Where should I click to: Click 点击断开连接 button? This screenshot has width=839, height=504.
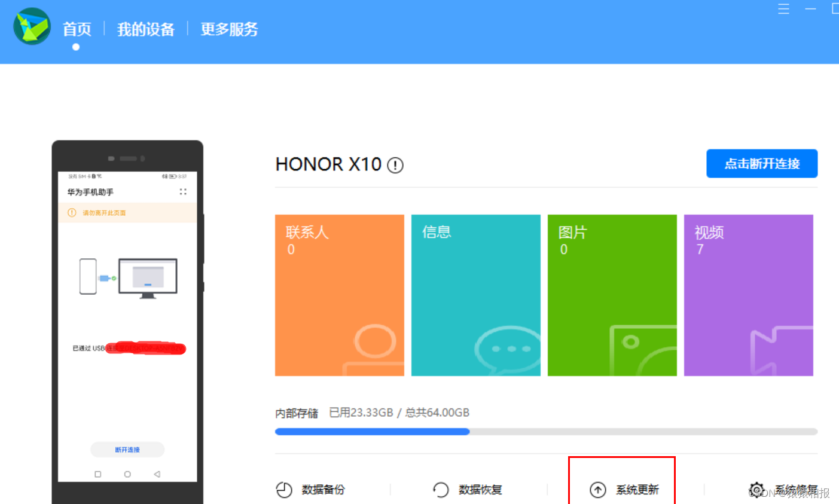(762, 164)
